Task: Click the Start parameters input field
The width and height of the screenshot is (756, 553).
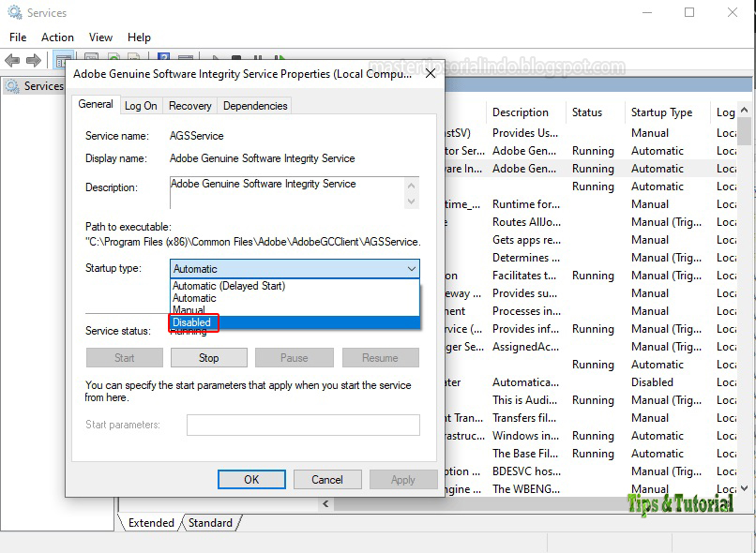Action: [x=303, y=425]
